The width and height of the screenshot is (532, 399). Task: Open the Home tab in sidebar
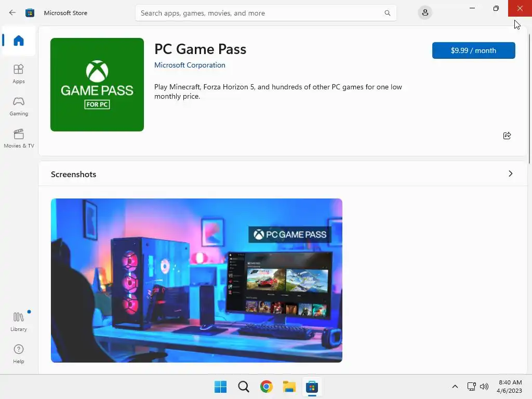point(19,41)
